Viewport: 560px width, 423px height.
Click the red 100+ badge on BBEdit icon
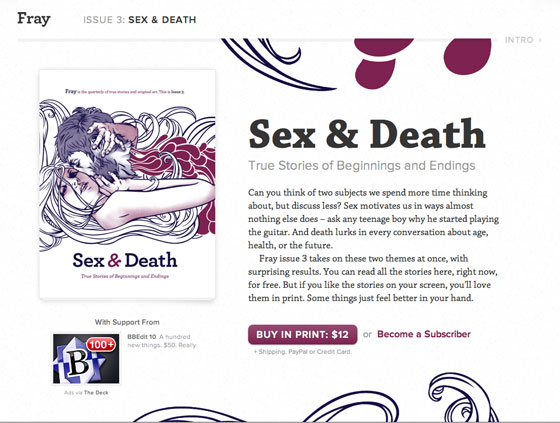click(x=101, y=344)
